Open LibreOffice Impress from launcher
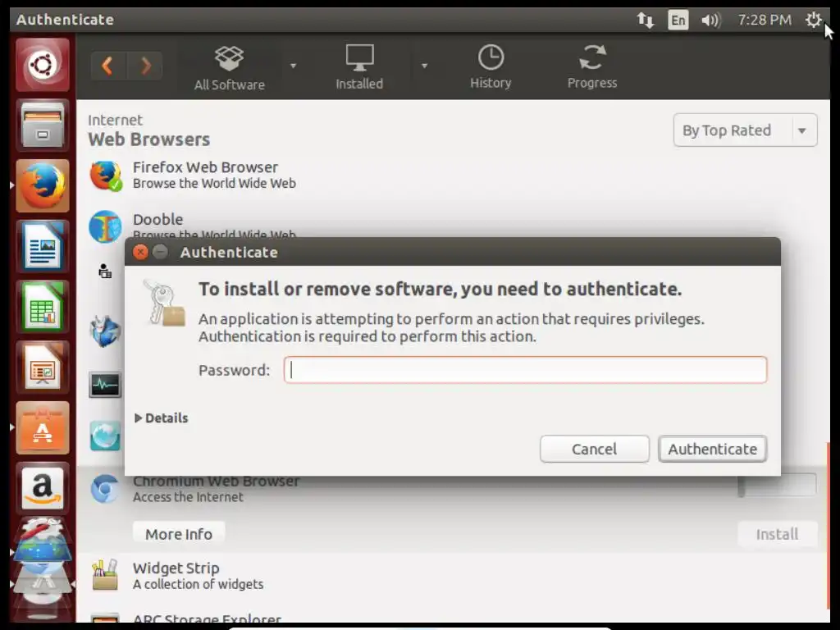Screen dimensions: 840x630 point(43,367)
